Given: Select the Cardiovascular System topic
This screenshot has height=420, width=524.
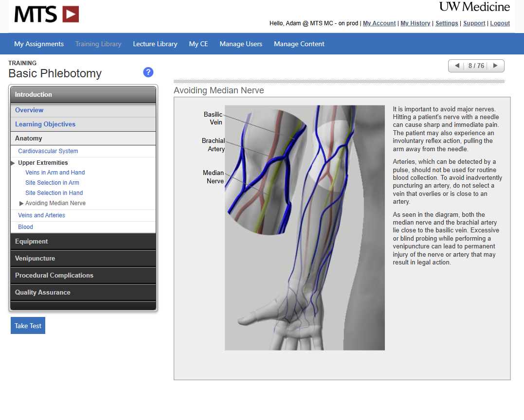Looking at the screenshot, I should tap(48, 151).
